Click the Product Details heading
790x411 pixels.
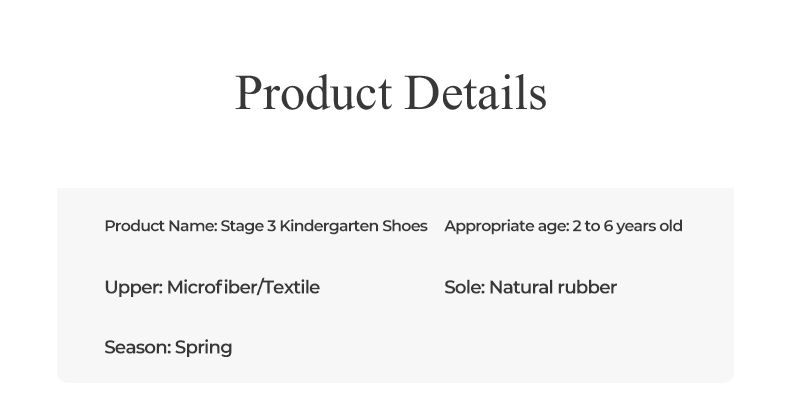[x=390, y=93]
